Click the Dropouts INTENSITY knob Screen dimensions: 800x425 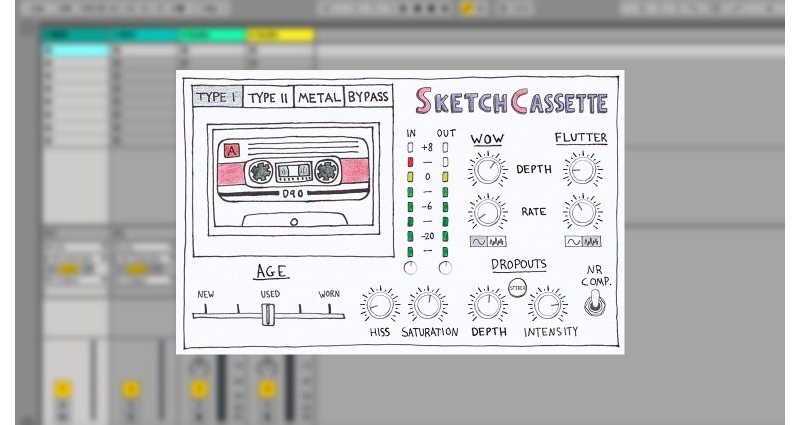548,306
